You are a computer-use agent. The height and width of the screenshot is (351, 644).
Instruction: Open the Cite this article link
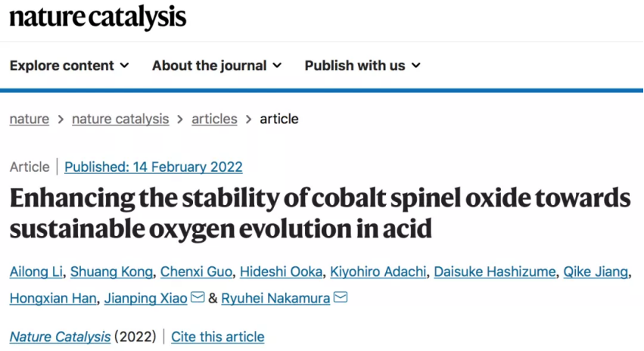click(x=218, y=337)
